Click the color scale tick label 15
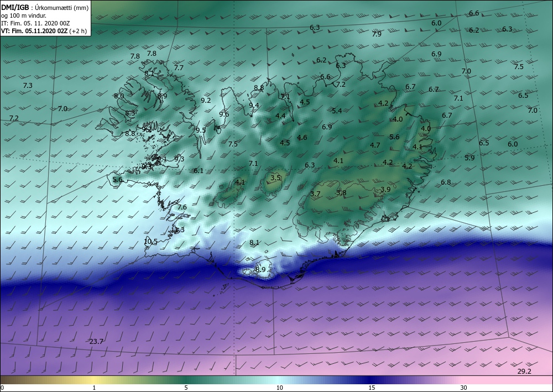Image resolution: width=553 pixels, height=392 pixels. [372, 388]
